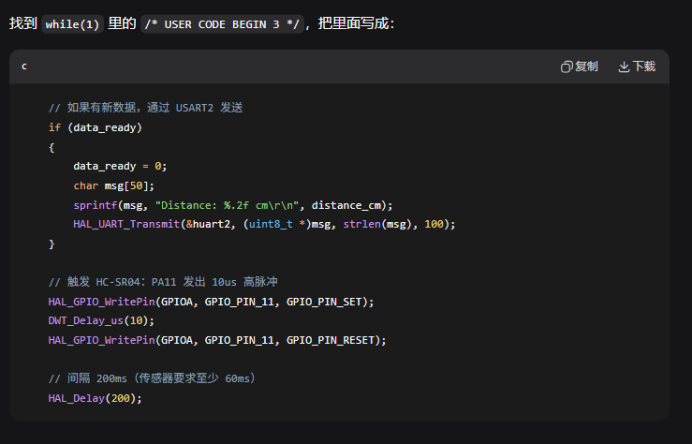The image size is (692, 444).
Task: Click the comment '如果有新数据，通过 USART2 发送'
Action: click(x=146, y=108)
